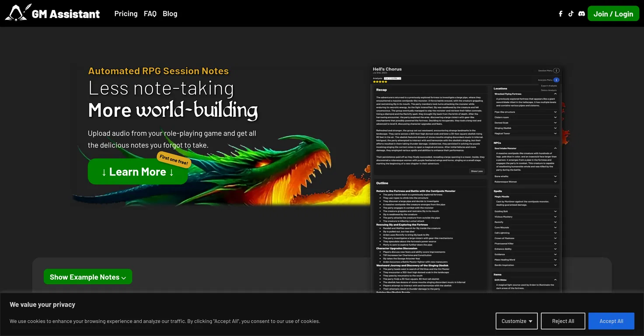Expand the Guidance spell entry
Image resolution: width=644 pixels, height=336 pixels.
(555, 254)
